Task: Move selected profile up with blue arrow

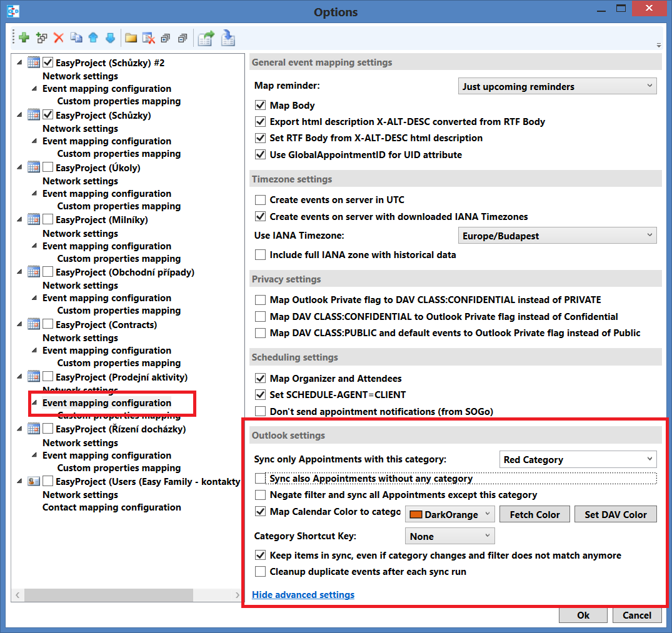Action: [x=93, y=38]
